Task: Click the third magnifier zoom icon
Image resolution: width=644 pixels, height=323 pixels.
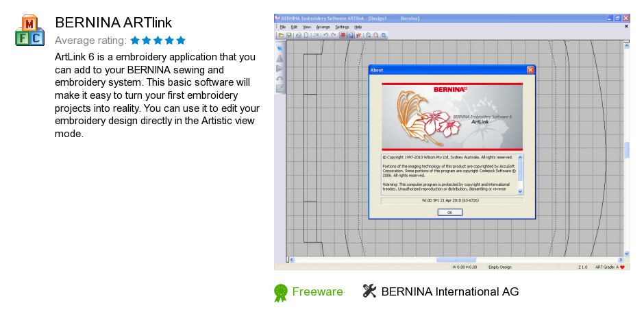Action: tap(384, 35)
